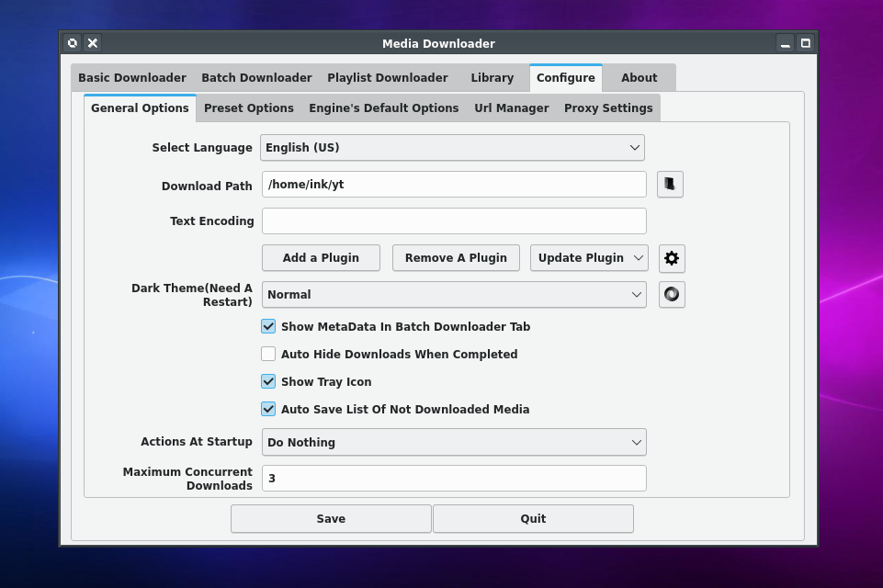Click the Add a Plugin button
The height and width of the screenshot is (588, 883).
coord(321,258)
